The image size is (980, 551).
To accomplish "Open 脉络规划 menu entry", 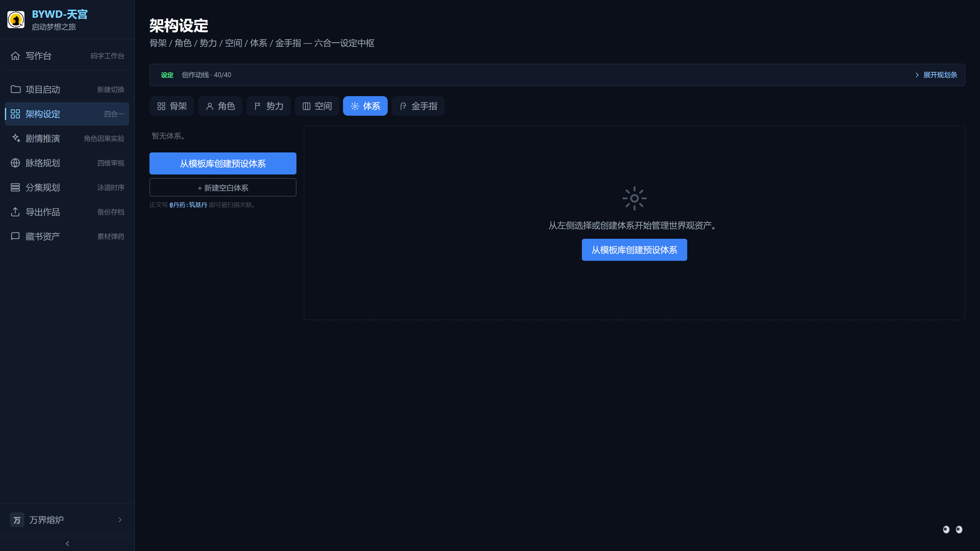I will coord(67,163).
